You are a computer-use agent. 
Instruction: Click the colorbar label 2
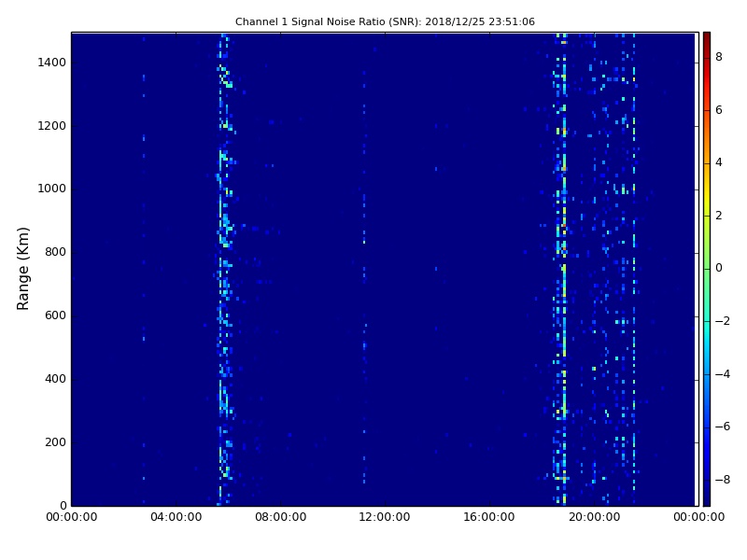(x=719, y=216)
